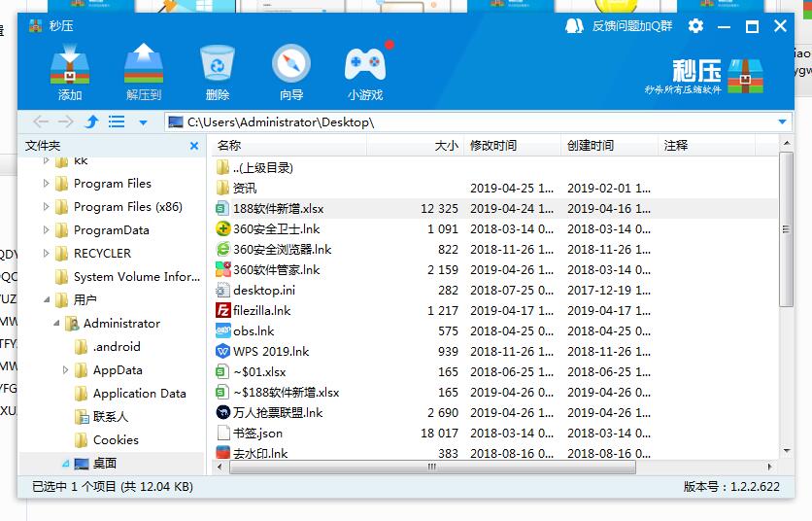Expand the Program Files tree node
812x521 pixels.
(x=46, y=183)
